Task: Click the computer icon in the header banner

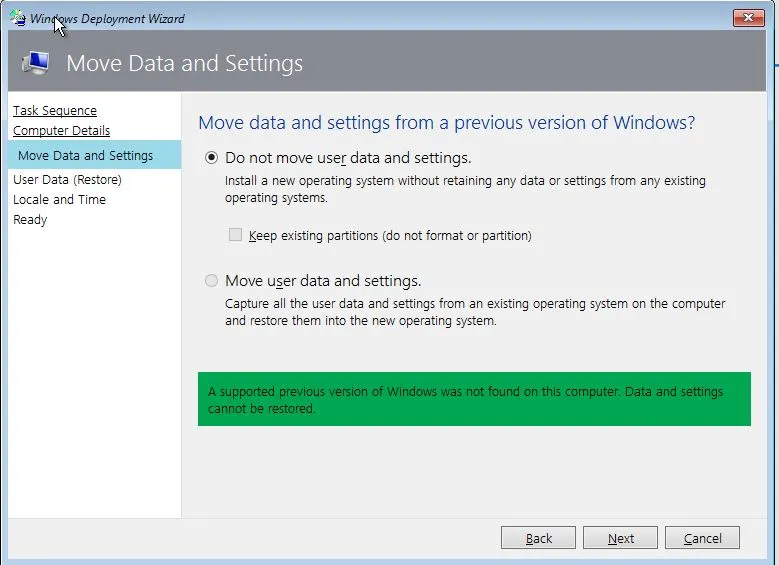Action: click(36, 63)
